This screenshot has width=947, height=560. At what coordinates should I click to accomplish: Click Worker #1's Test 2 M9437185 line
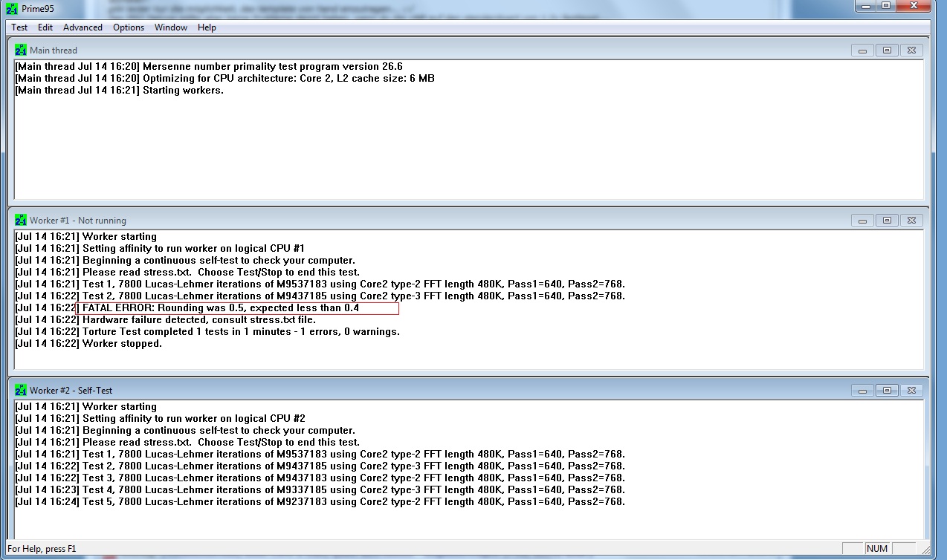coord(320,296)
